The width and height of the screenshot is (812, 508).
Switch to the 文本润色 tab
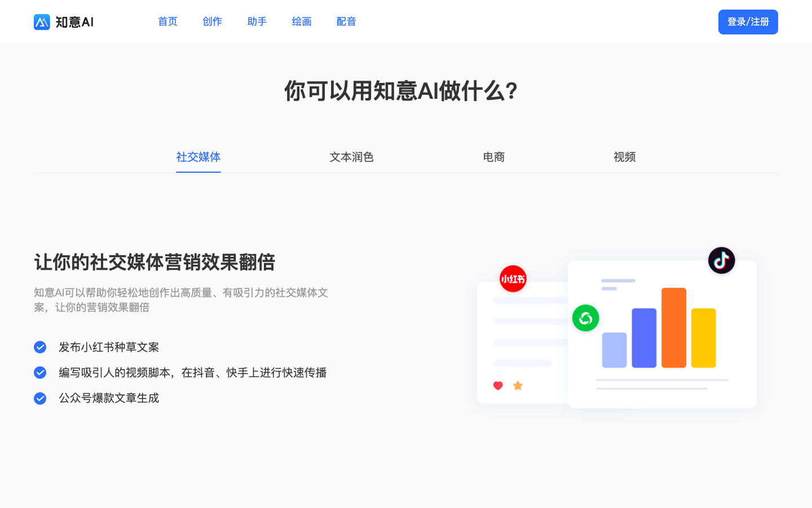click(x=352, y=157)
